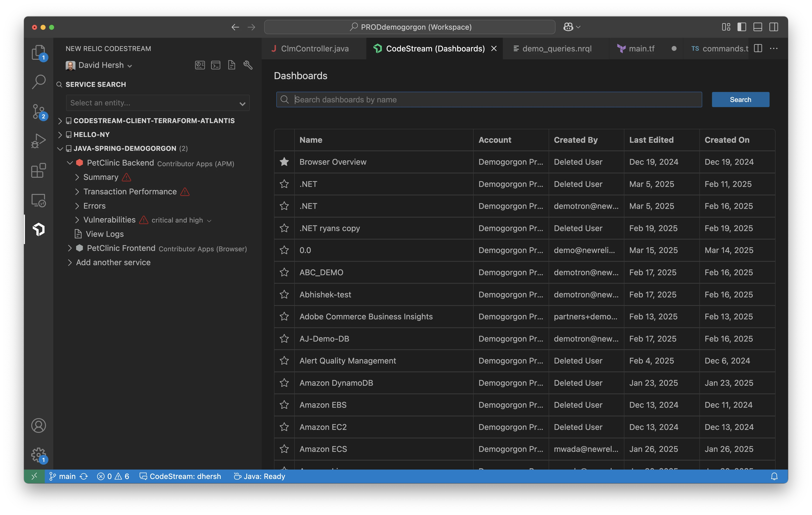Click the Search dashboards by name field

pos(489,100)
